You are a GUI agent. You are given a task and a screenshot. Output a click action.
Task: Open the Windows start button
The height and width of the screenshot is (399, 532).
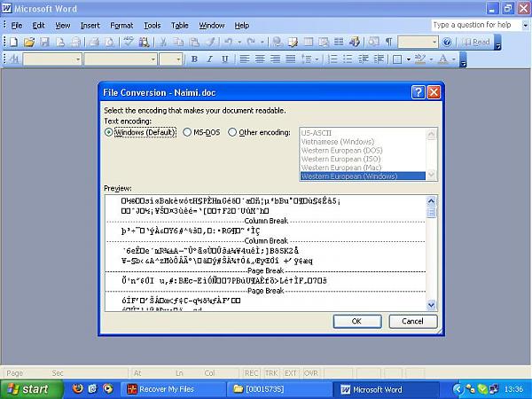(x=32, y=389)
